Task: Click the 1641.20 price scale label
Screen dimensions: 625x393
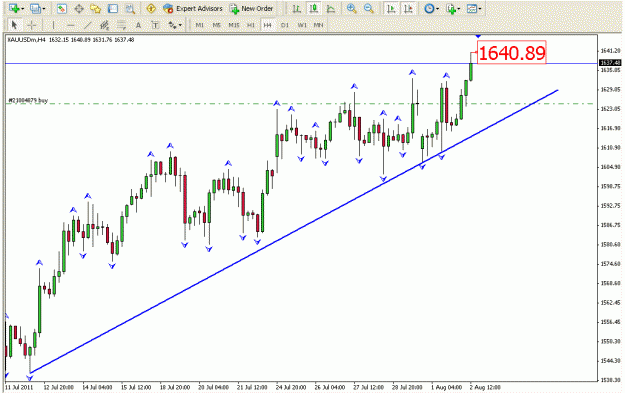Action: point(610,51)
